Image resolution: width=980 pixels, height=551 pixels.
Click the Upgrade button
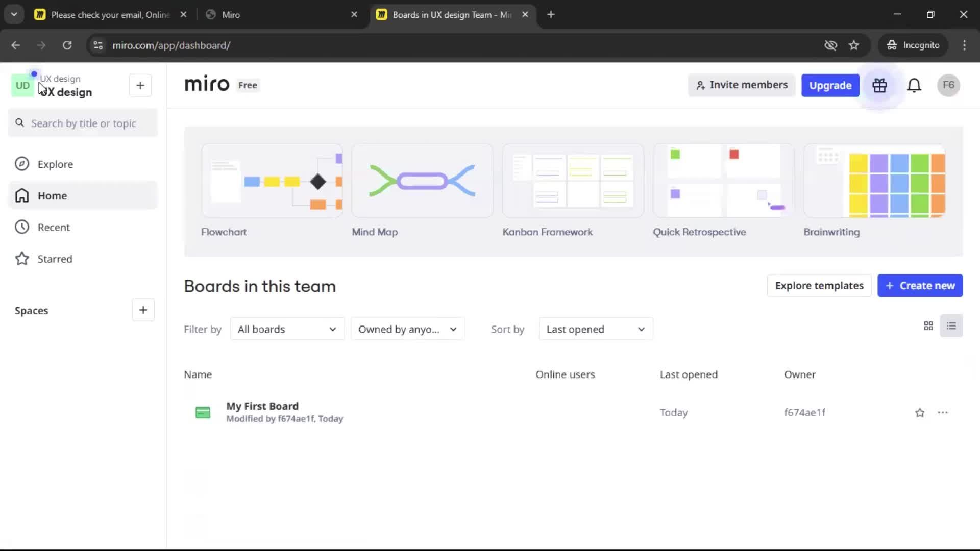[x=830, y=85]
